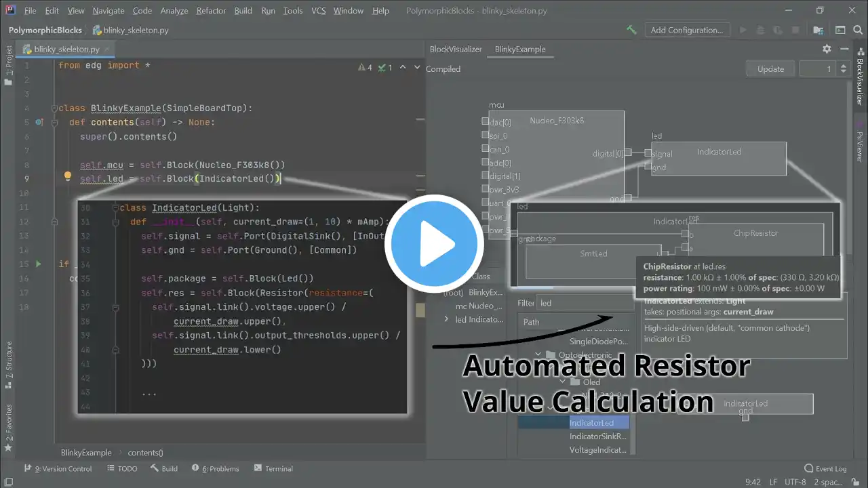This screenshot has width=868, height=488.
Task: Hide the BlockVisualizer tool window
Action: tap(844, 49)
